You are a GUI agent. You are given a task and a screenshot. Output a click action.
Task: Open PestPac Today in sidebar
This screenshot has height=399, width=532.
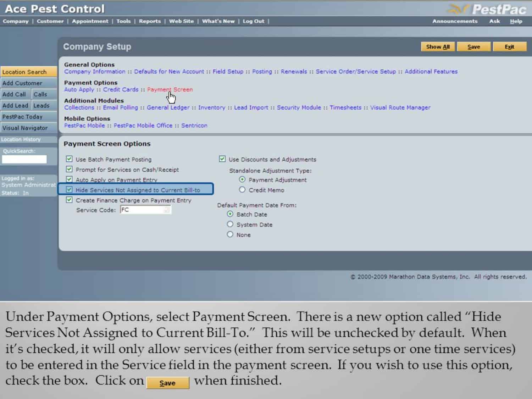(x=28, y=117)
